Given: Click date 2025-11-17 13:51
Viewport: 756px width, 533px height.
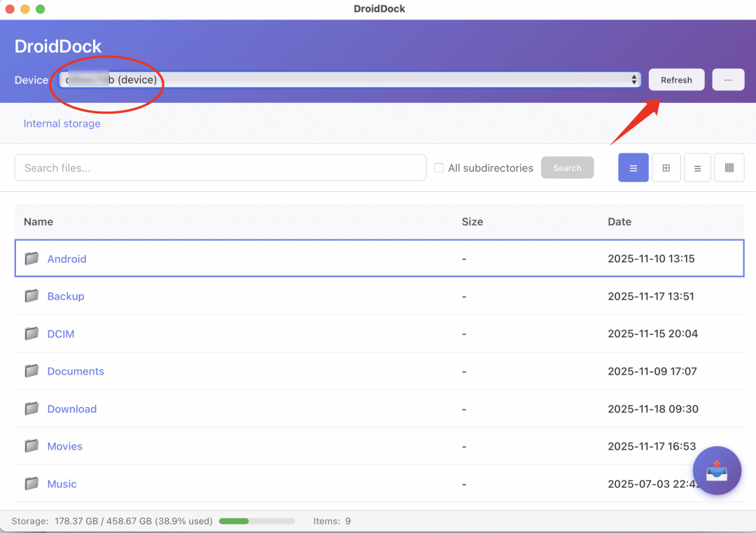Looking at the screenshot, I should click(651, 296).
